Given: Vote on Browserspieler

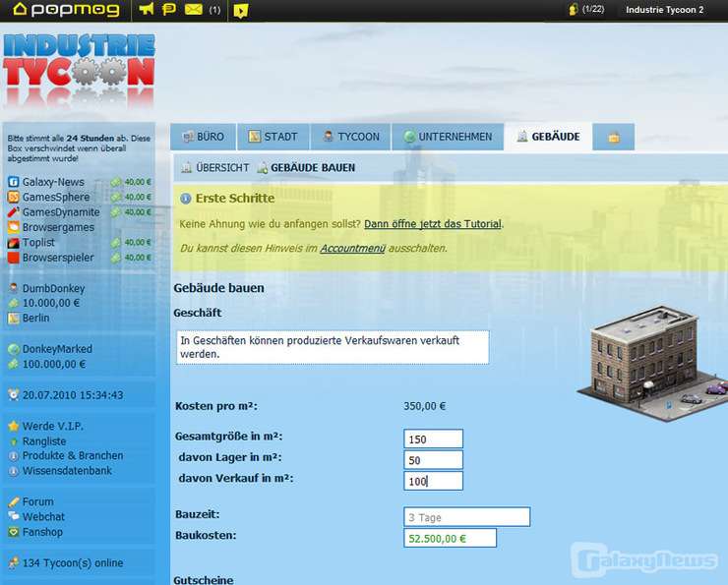Looking at the screenshot, I should (x=58, y=258).
